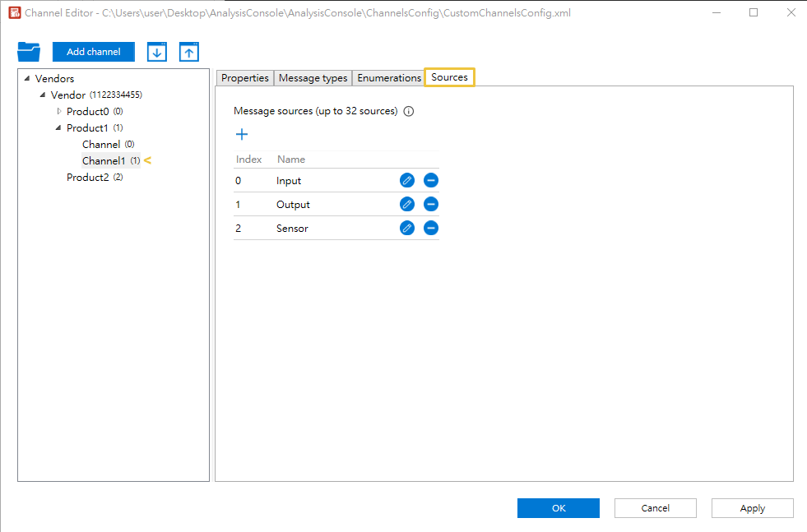The image size is (807, 532).
Task: Select Product2 in the tree
Action: [x=87, y=178]
